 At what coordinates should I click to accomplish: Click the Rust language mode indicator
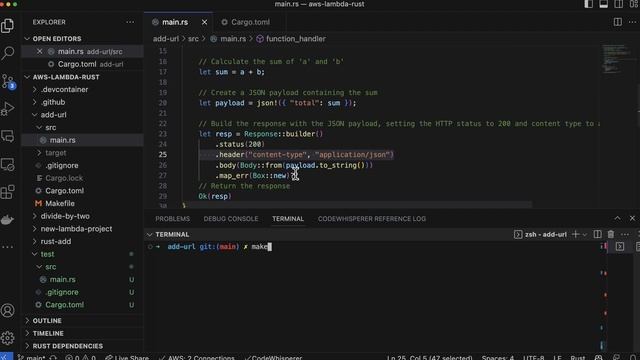coord(577,357)
